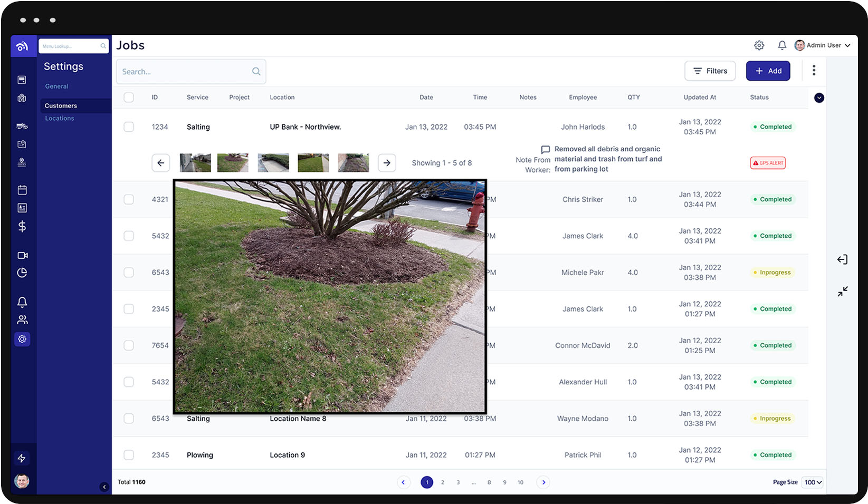Open the last photo thumbnail in gallery

(x=354, y=163)
